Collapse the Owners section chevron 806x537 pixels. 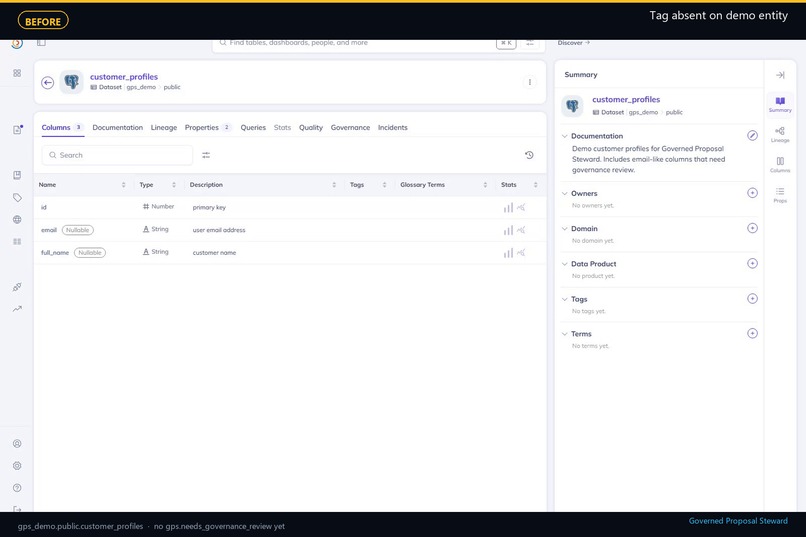564,194
